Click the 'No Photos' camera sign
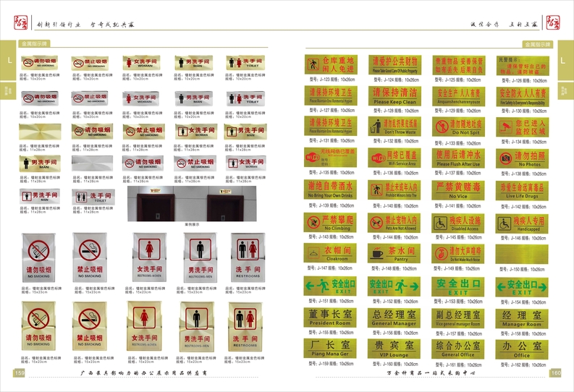 pyautogui.click(x=521, y=158)
